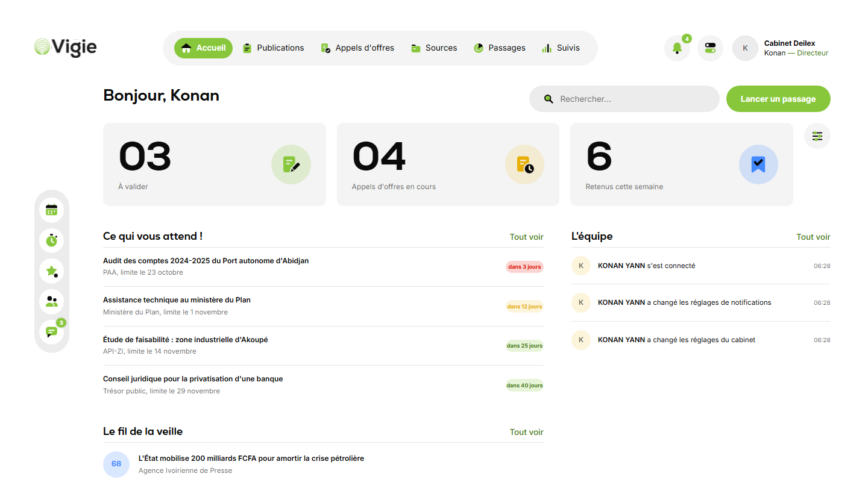Open the Appels d'offres tab

coord(357,48)
